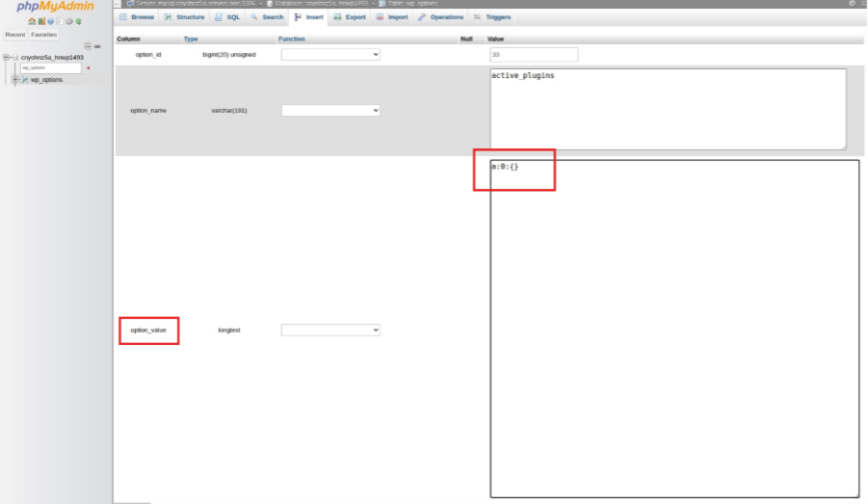Click the option_id value field

coord(534,54)
